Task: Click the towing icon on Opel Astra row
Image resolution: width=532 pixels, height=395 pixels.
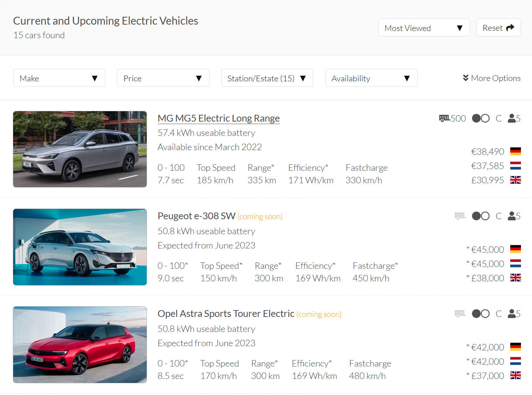Action: pyautogui.click(x=460, y=314)
